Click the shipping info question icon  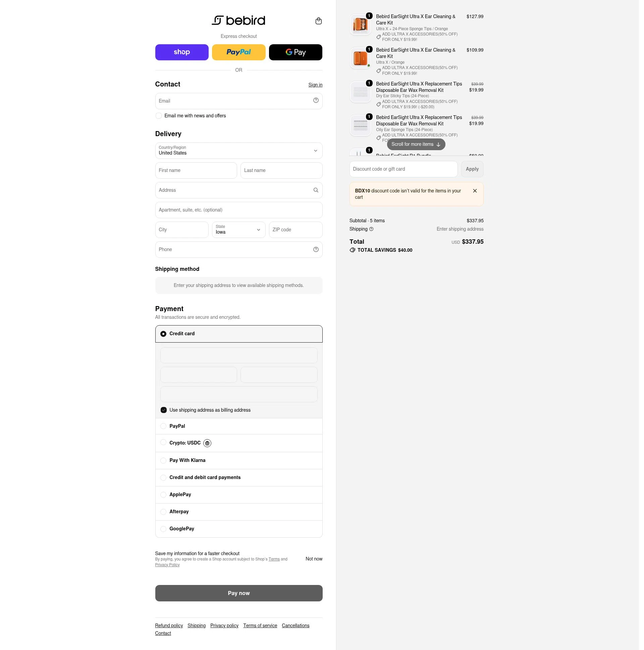tap(371, 229)
